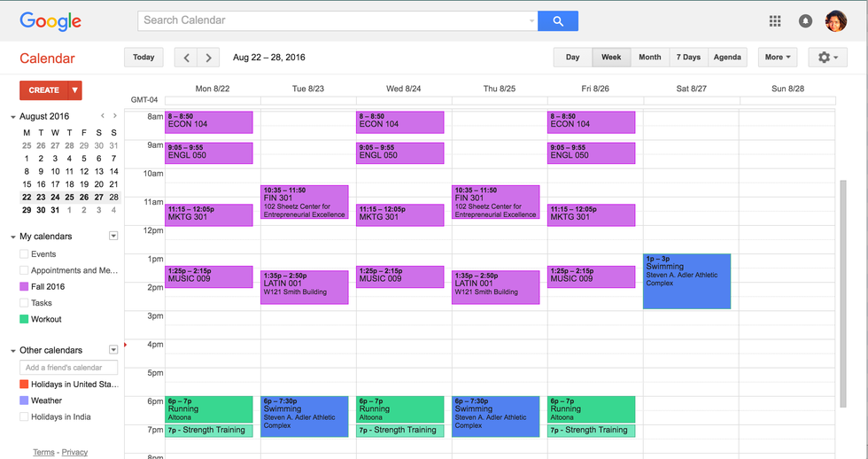
Task: Switch to Month view
Action: (x=649, y=58)
